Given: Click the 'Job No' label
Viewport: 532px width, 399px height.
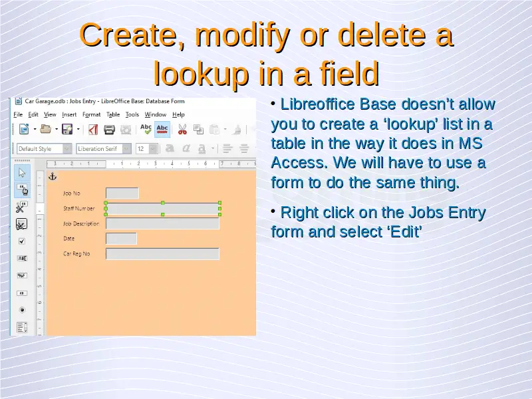Looking at the screenshot, I should [72, 193].
